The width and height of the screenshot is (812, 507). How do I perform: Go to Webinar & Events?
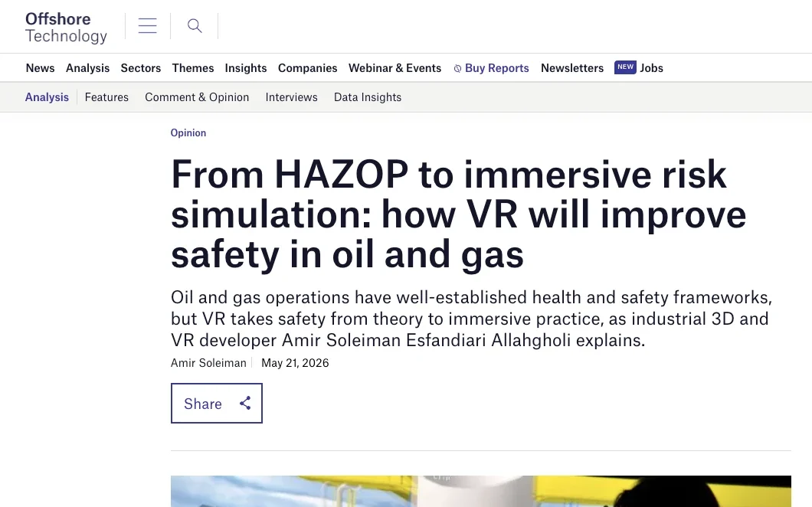pyautogui.click(x=395, y=68)
